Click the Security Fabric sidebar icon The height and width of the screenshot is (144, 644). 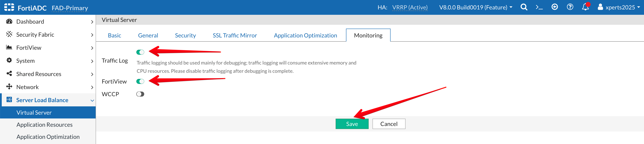pyautogui.click(x=9, y=34)
